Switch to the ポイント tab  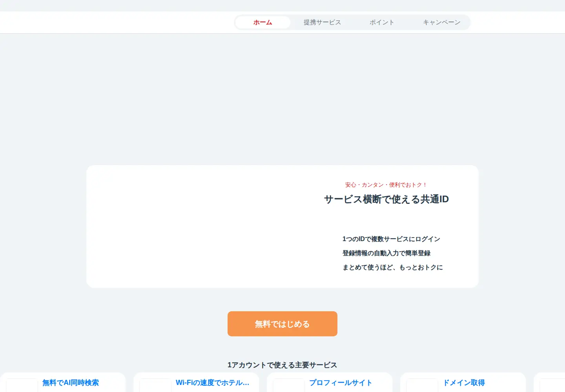382,22
